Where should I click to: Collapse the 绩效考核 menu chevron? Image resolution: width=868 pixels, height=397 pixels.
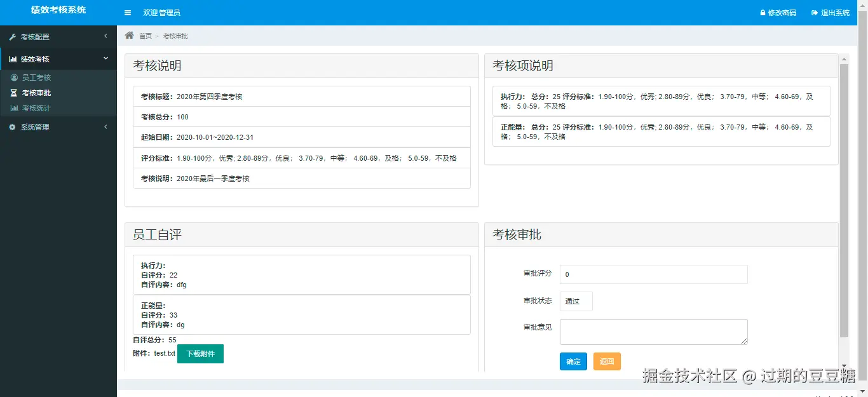click(105, 58)
